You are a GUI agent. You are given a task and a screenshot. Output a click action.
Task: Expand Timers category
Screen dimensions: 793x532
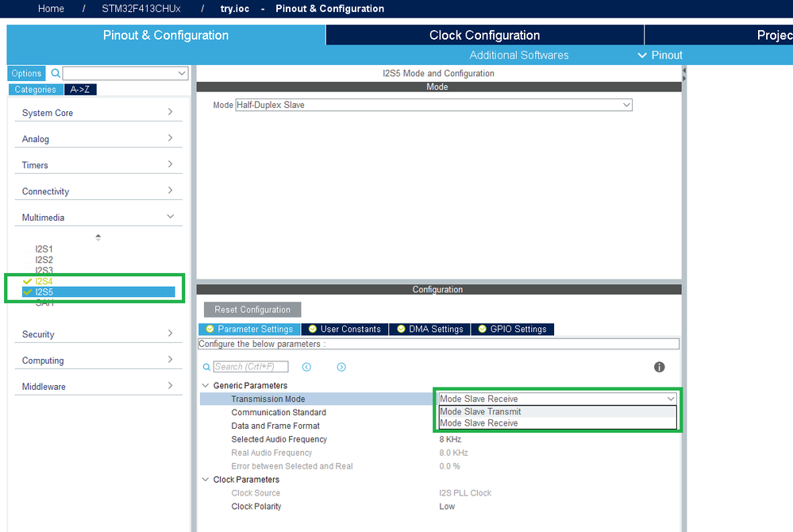[x=98, y=165]
